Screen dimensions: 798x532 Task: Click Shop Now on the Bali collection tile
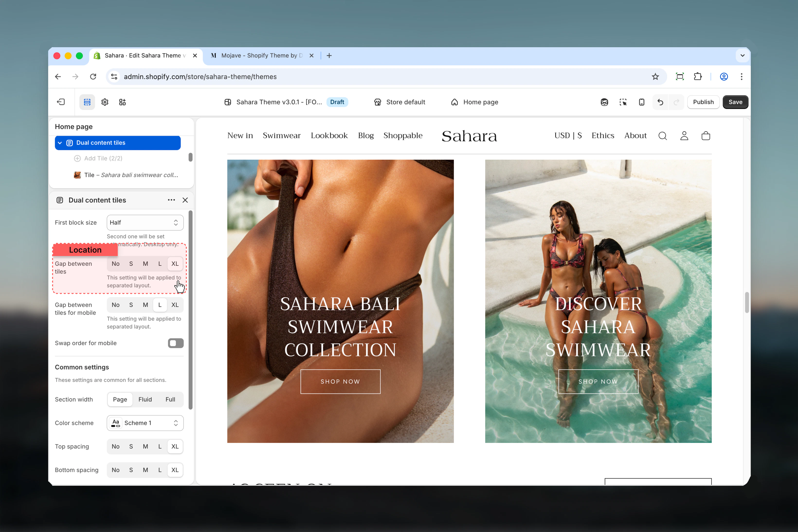(340, 381)
